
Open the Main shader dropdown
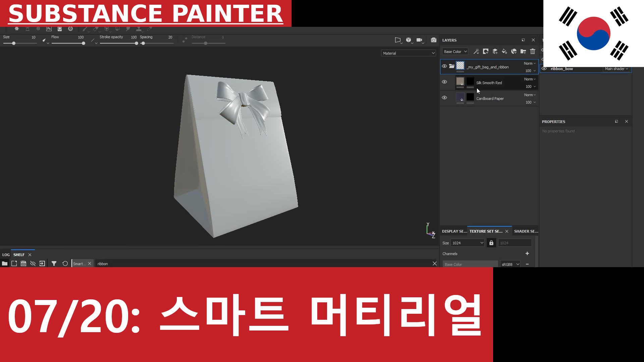(616, 69)
